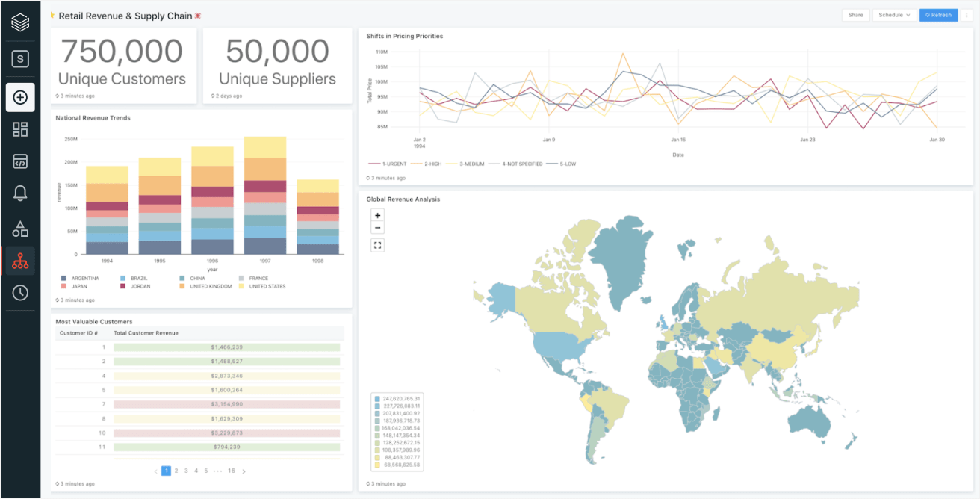Open Alerts using the bell icon

click(20, 193)
